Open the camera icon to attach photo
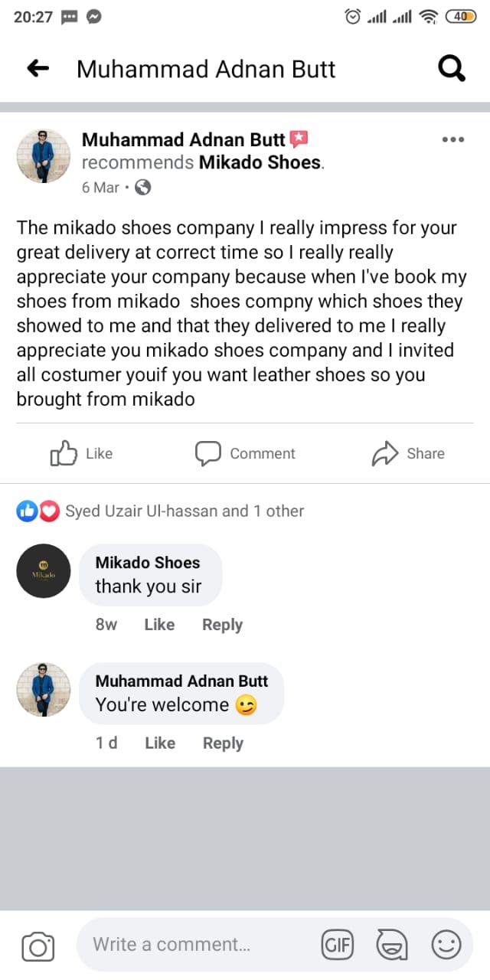 pyautogui.click(x=38, y=946)
